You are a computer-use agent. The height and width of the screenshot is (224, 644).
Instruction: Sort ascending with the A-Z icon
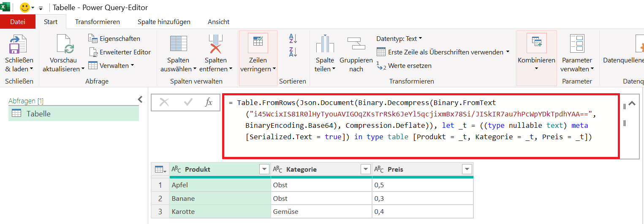pos(293,38)
